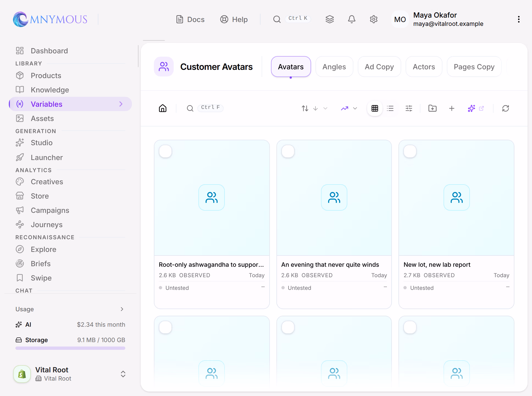Open the Studio generation page
The width and height of the screenshot is (532, 396).
click(70, 143)
